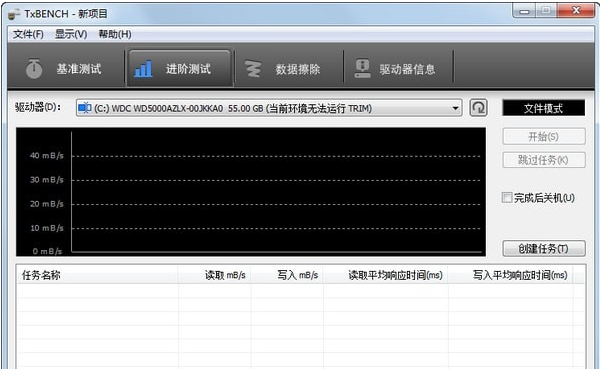Viewport: 600px width, 369px height.
Task: Click the 任务名称 column header
Action: coord(97,275)
